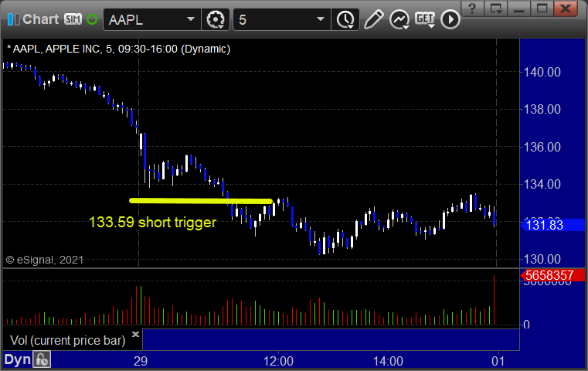Click the AAPL, APPLE INC chart title text
The image size is (588, 371).
click(119, 49)
